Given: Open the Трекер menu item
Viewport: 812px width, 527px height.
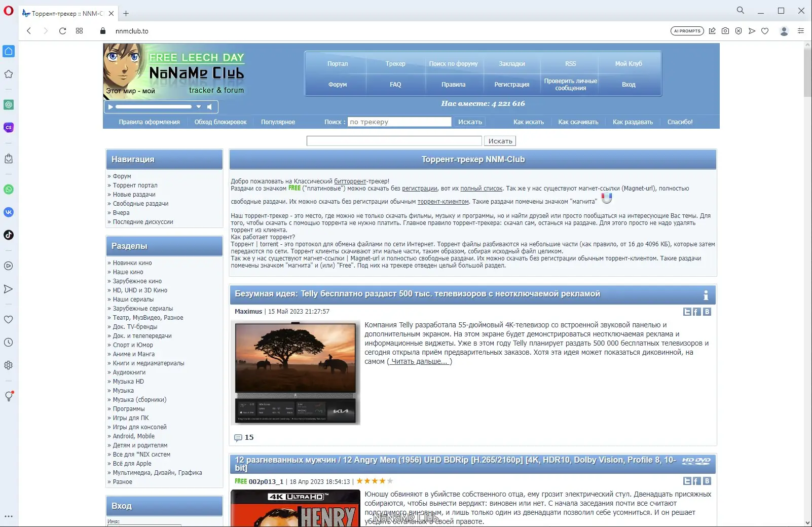Looking at the screenshot, I should click(395, 64).
